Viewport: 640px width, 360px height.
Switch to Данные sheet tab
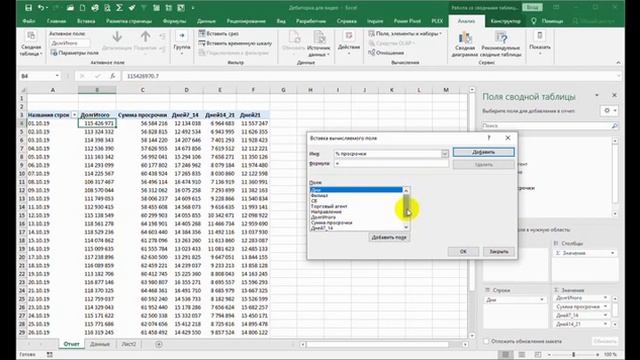pyautogui.click(x=100, y=344)
